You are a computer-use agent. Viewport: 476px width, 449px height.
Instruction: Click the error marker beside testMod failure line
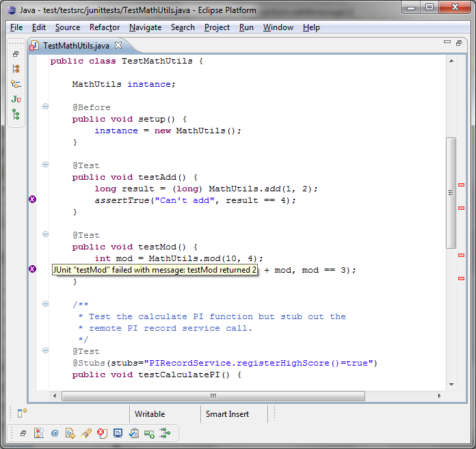32,269
